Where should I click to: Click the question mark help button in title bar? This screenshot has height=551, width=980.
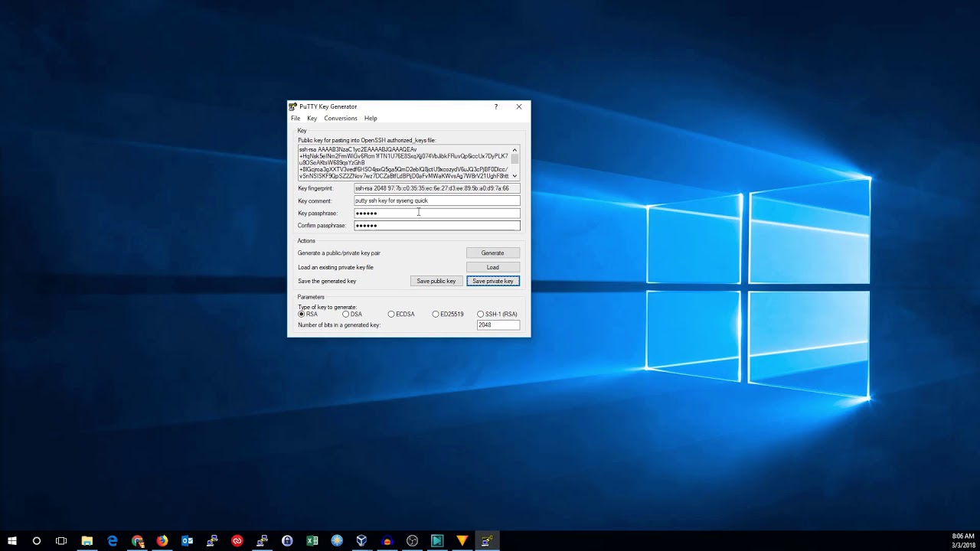pos(496,107)
